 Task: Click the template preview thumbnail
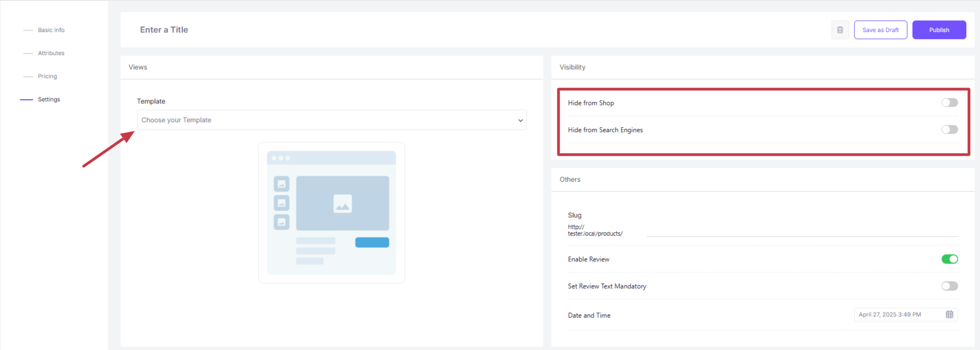[x=331, y=213]
